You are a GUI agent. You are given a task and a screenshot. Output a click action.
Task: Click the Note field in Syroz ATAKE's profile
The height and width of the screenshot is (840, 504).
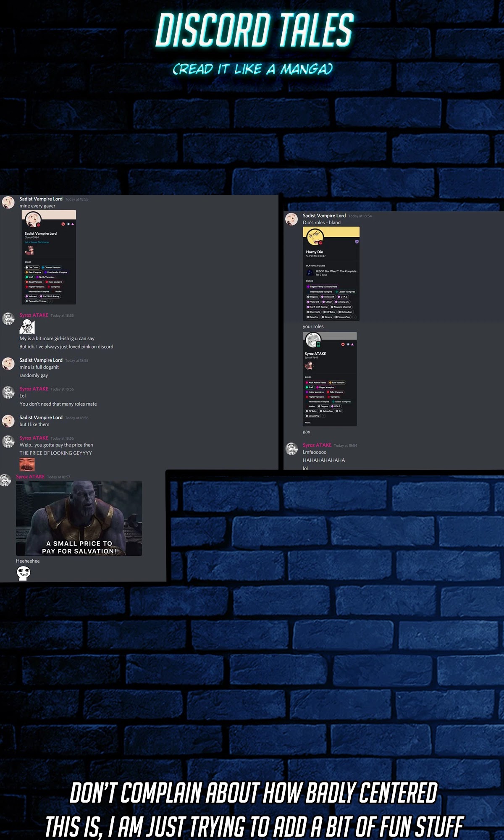308,423
